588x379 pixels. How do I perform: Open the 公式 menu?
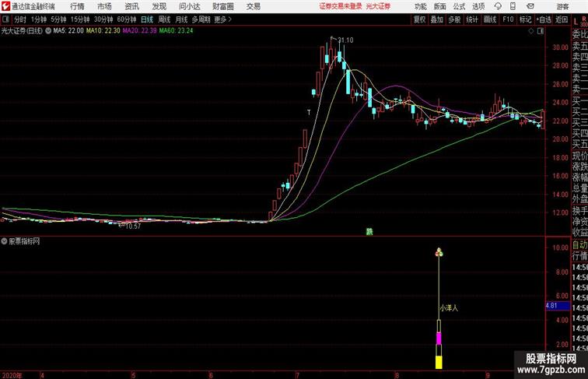point(459,6)
